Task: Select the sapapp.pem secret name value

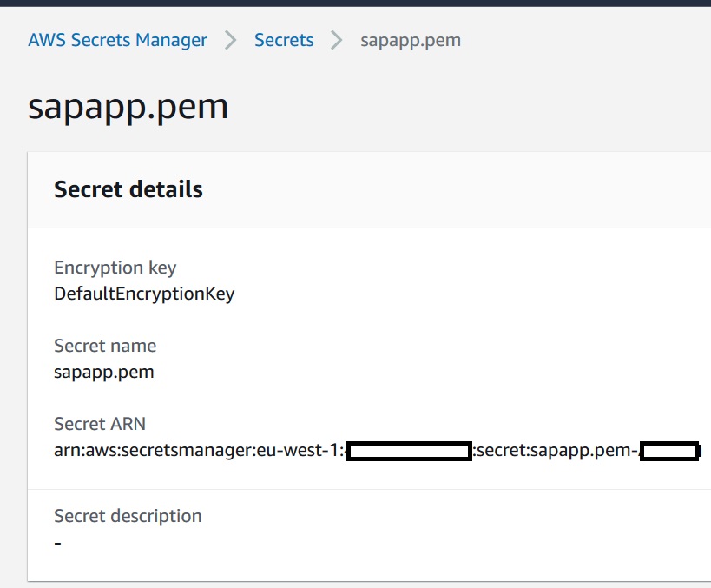Action: click(x=104, y=373)
